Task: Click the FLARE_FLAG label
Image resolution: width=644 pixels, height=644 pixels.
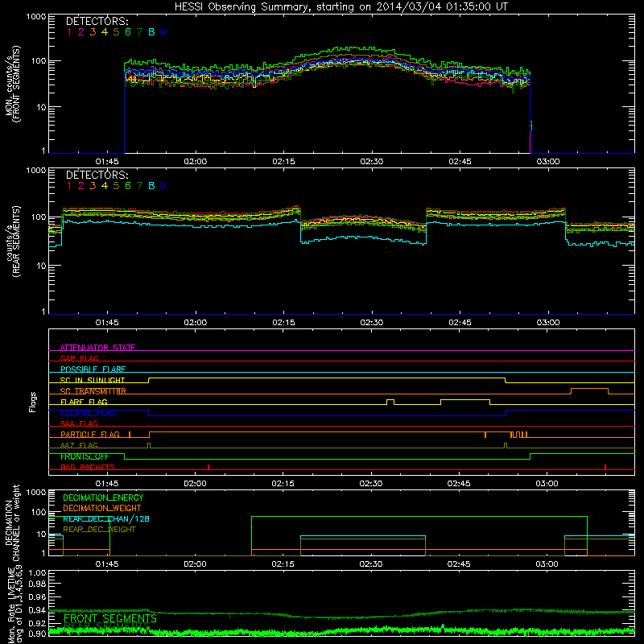Action: click(x=84, y=402)
